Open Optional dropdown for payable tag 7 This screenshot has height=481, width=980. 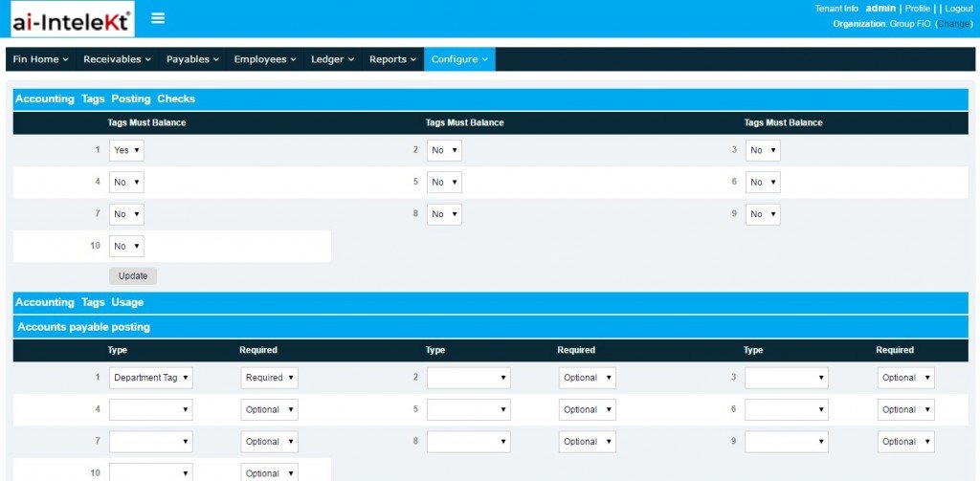click(269, 442)
